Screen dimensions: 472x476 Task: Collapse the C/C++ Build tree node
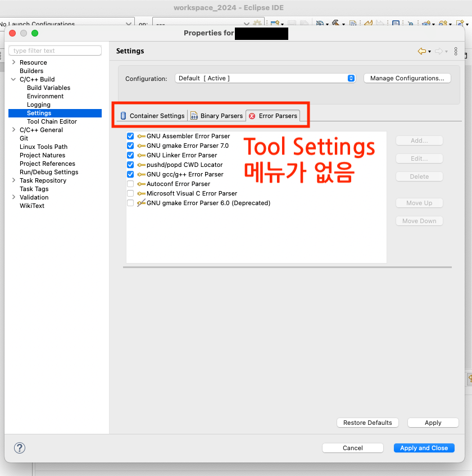[13, 79]
